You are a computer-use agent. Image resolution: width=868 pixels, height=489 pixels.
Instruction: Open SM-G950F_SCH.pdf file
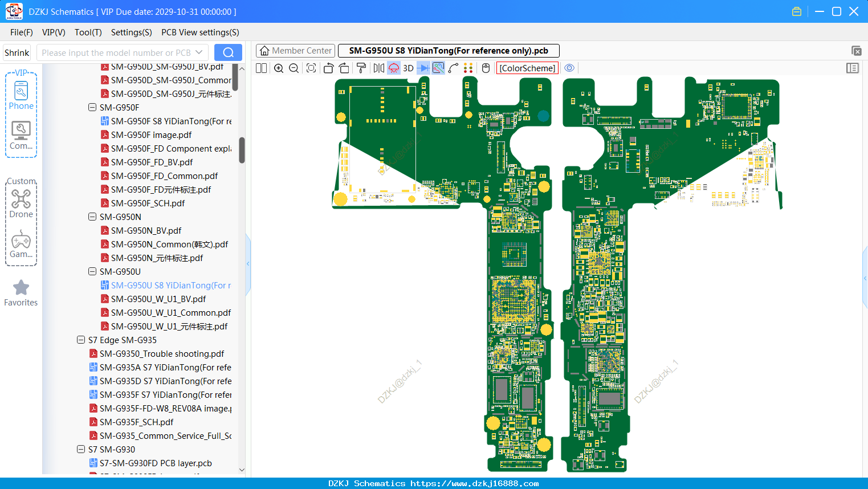[148, 203]
